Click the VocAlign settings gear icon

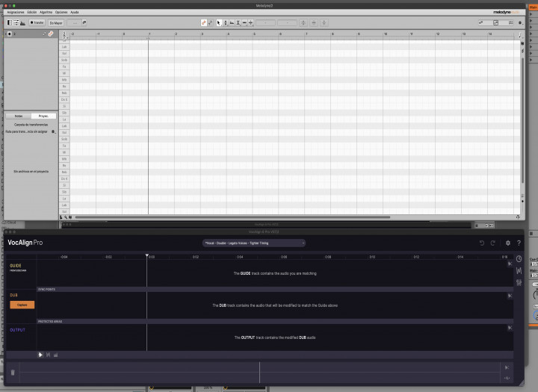point(508,243)
